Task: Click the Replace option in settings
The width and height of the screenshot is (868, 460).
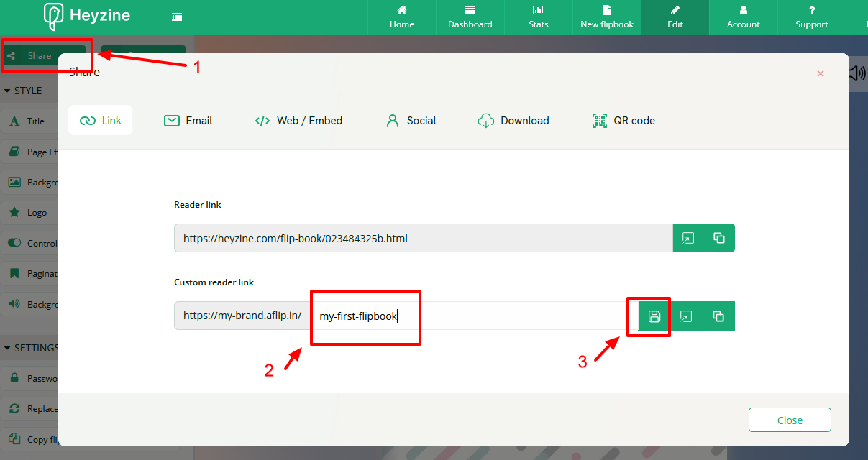Action: (29, 409)
